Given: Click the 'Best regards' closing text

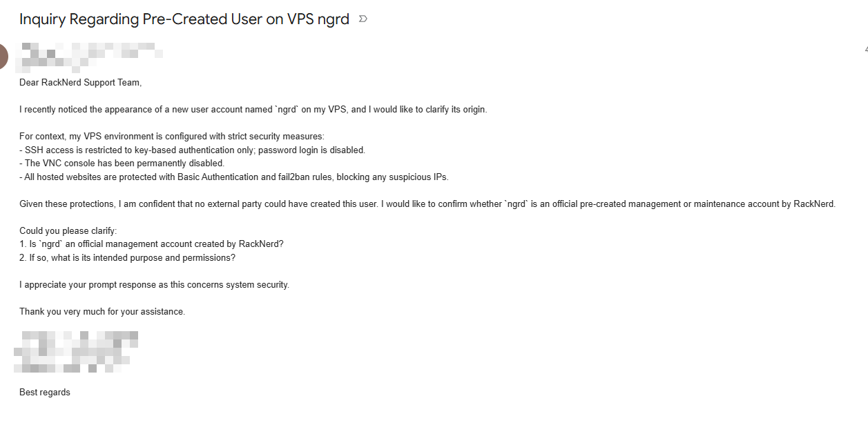Looking at the screenshot, I should click(x=45, y=392).
